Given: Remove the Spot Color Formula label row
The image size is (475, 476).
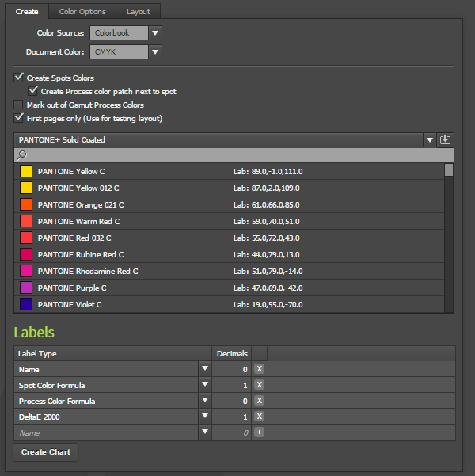Looking at the screenshot, I should click(259, 385).
